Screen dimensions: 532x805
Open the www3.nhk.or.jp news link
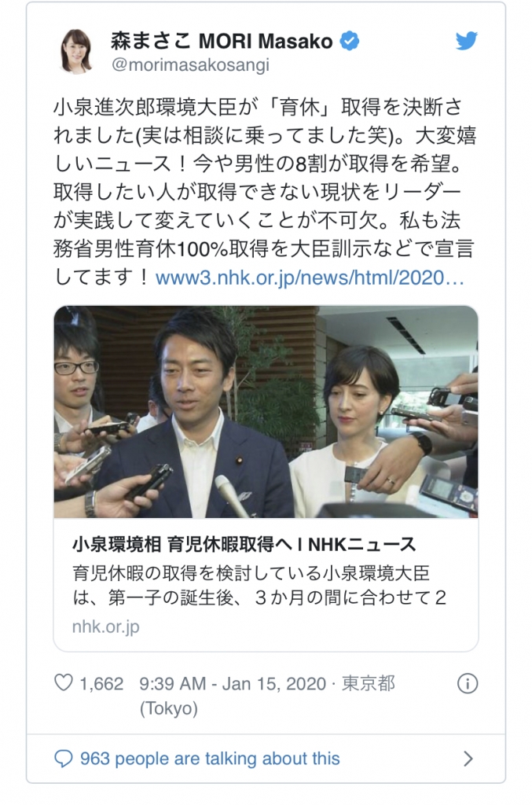[310, 278]
